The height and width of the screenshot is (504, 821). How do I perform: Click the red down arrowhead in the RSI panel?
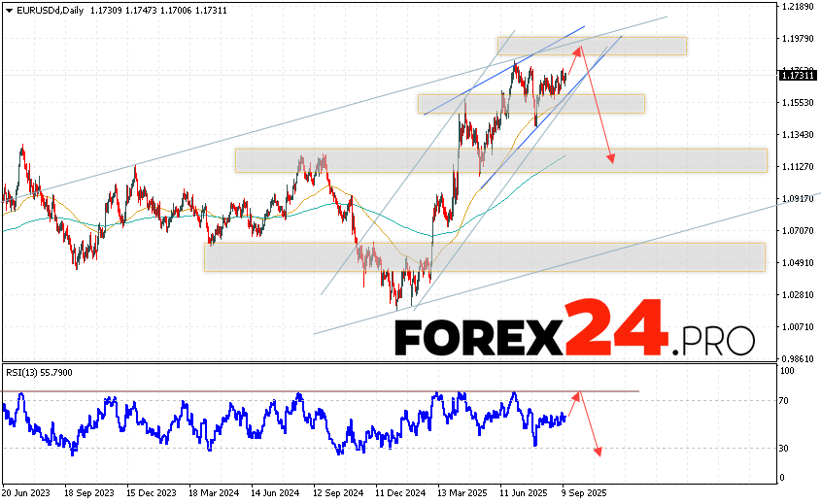[598, 452]
